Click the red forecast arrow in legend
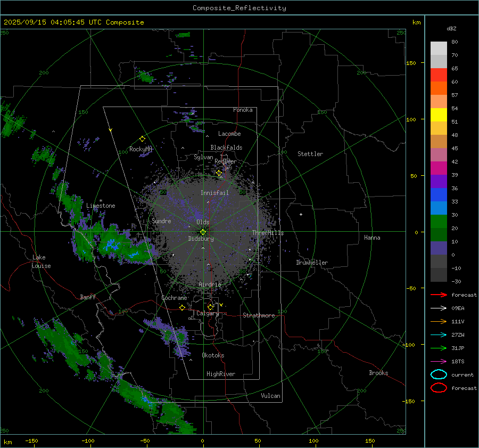The width and height of the screenshot is (479, 448). pos(439,295)
